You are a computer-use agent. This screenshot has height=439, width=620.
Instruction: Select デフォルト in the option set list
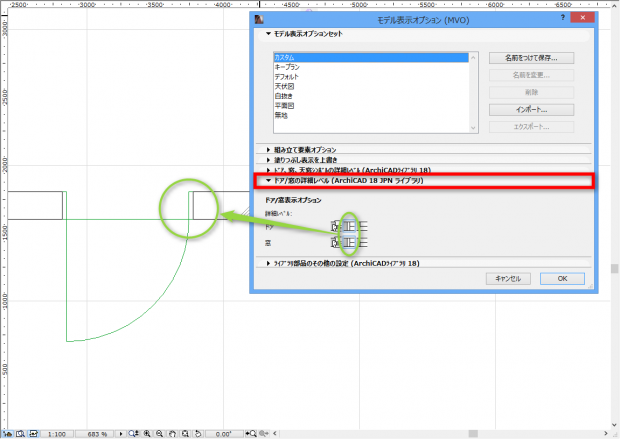click(x=371, y=77)
